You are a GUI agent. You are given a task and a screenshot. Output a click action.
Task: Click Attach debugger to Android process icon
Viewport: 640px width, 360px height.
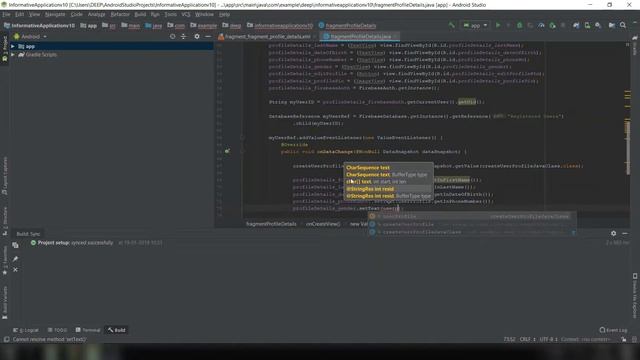552,25
